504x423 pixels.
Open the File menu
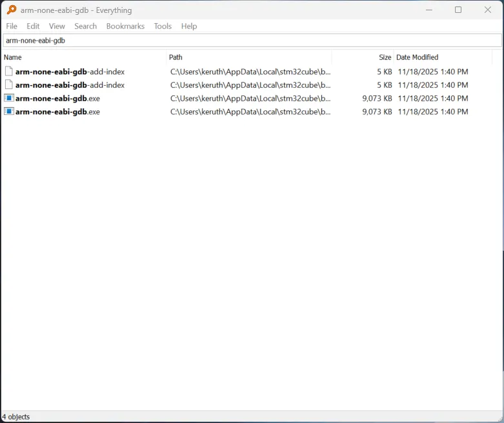click(12, 26)
